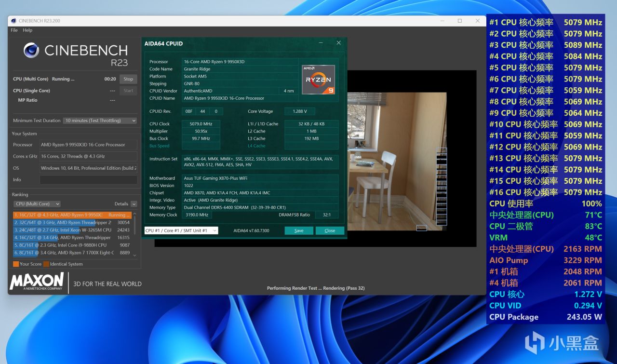Expand the ranking Details chevron
617x364 pixels.
(x=134, y=204)
